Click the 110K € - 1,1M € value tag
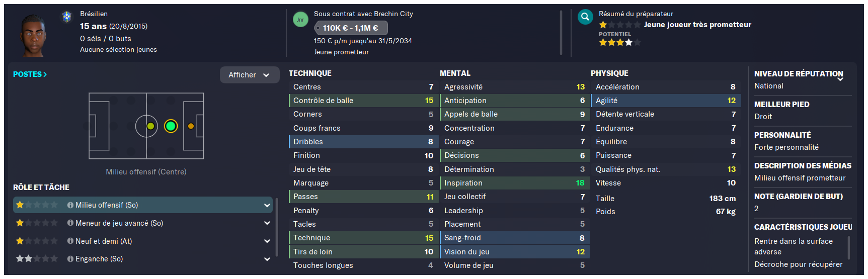 pos(351,28)
